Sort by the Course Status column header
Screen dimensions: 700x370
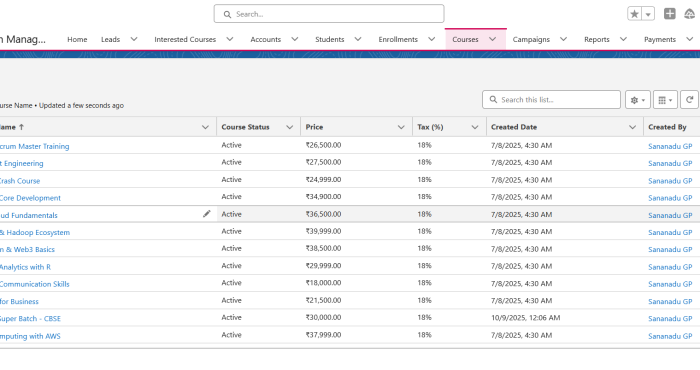coord(246,127)
